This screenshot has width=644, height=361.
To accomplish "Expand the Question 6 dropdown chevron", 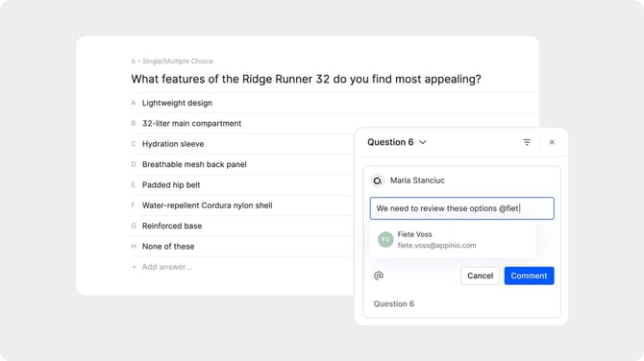I will (423, 142).
